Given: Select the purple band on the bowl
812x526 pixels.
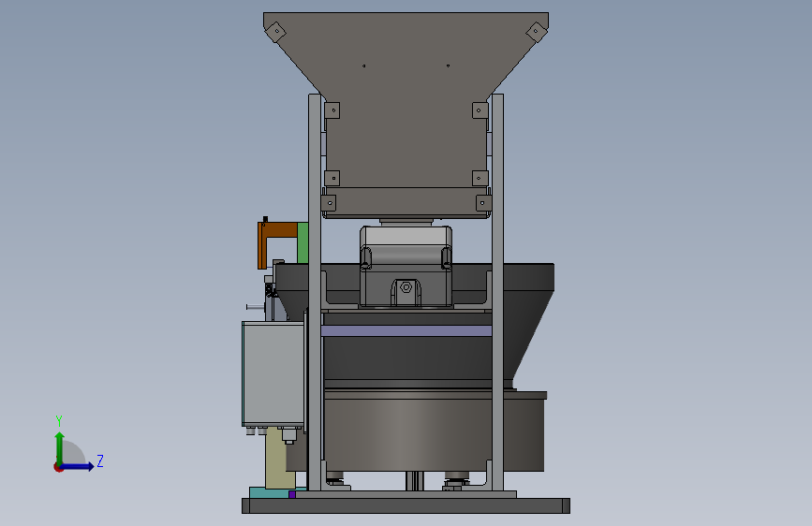Looking at the screenshot, I should 406,330.
